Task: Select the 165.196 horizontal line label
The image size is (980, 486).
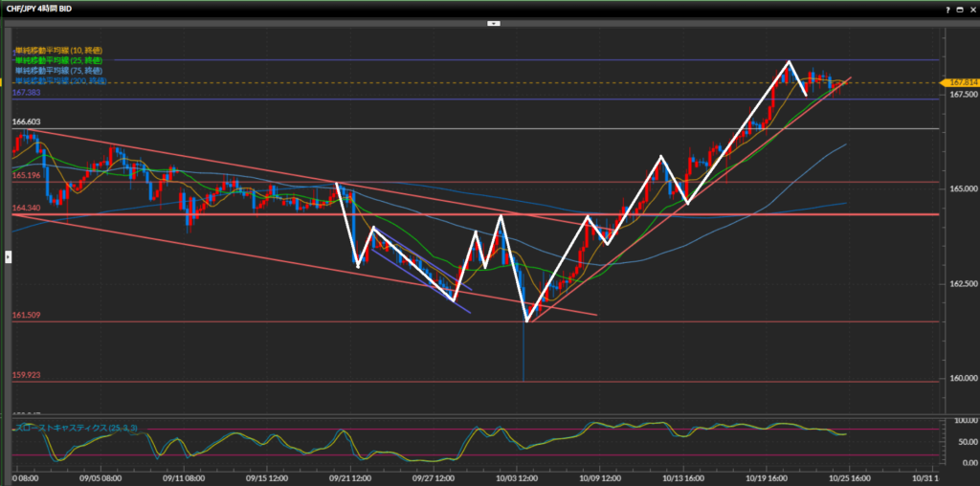Action: (26, 176)
